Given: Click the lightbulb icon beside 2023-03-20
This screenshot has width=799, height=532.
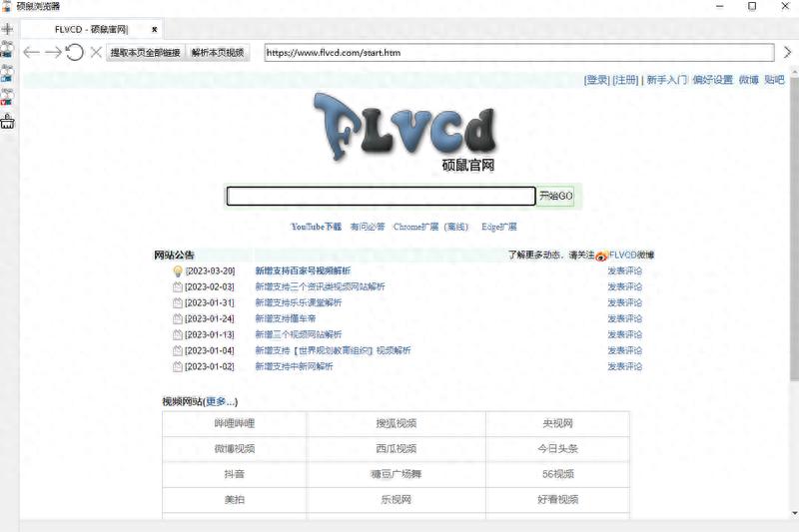Looking at the screenshot, I should click(x=178, y=270).
